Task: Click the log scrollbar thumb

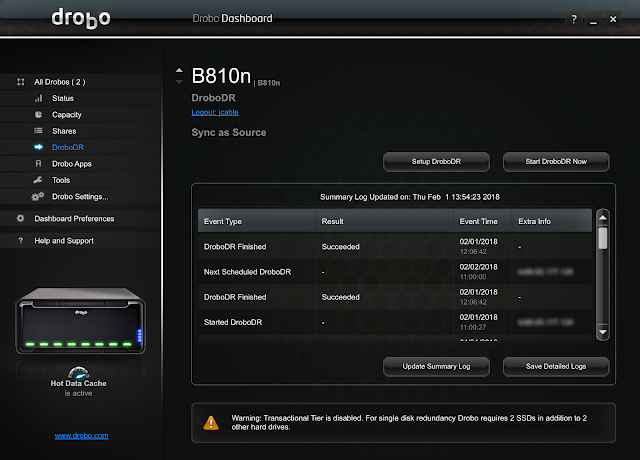Action: [602, 238]
